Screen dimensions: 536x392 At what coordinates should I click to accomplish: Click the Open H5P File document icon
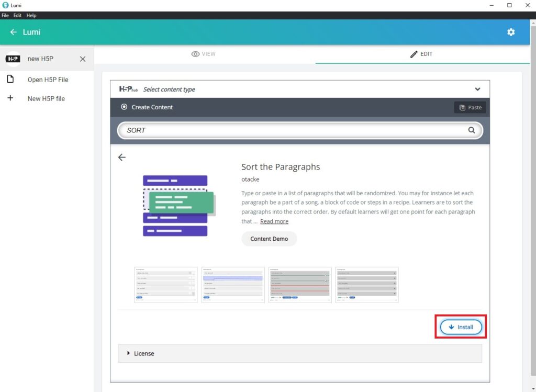(10, 80)
